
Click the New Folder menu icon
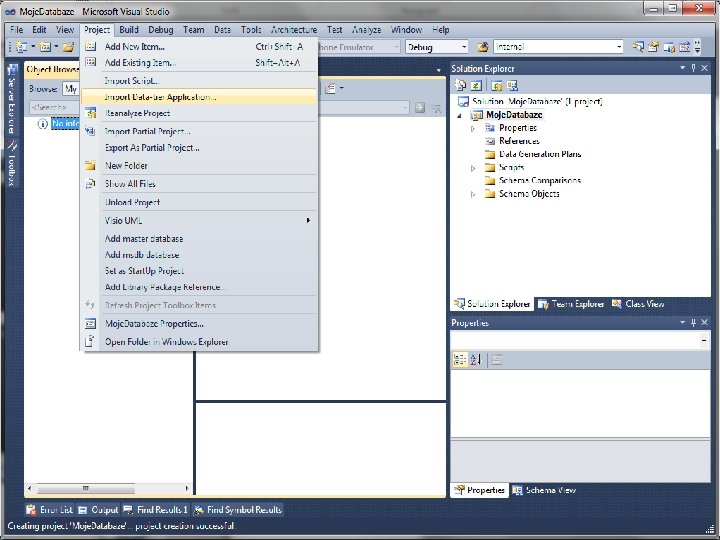[x=90, y=165]
